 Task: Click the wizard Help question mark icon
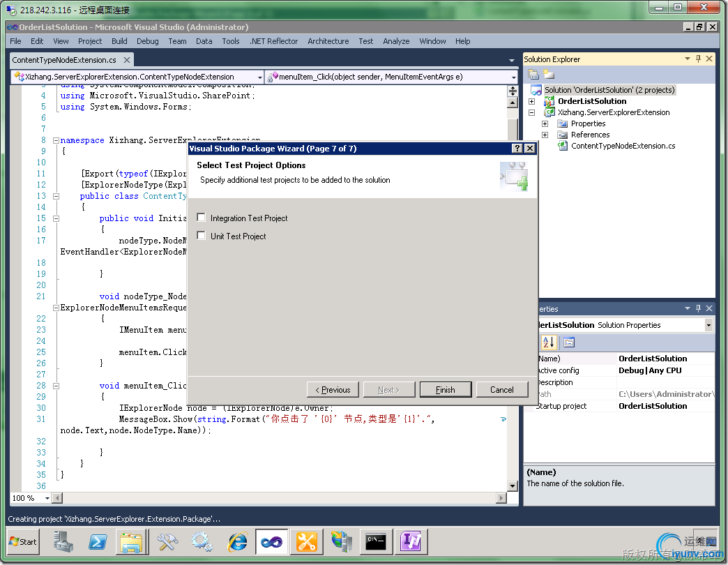tap(517, 149)
